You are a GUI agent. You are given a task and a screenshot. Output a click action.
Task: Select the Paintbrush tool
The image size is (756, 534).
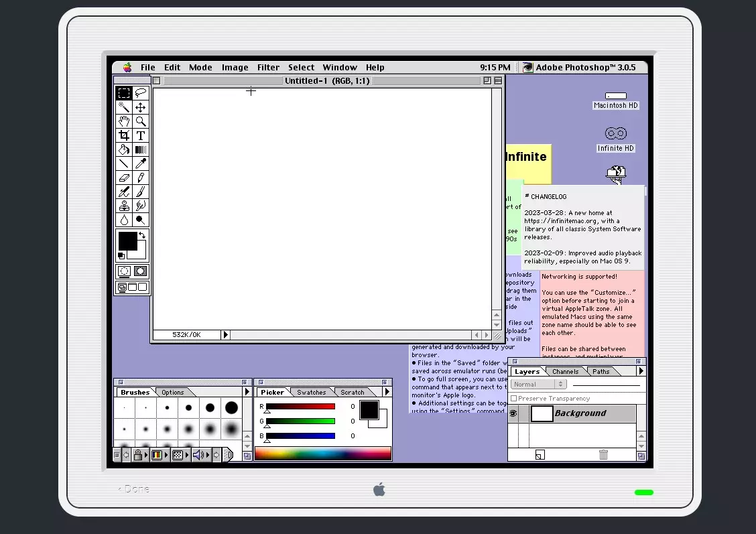pyautogui.click(x=140, y=192)
